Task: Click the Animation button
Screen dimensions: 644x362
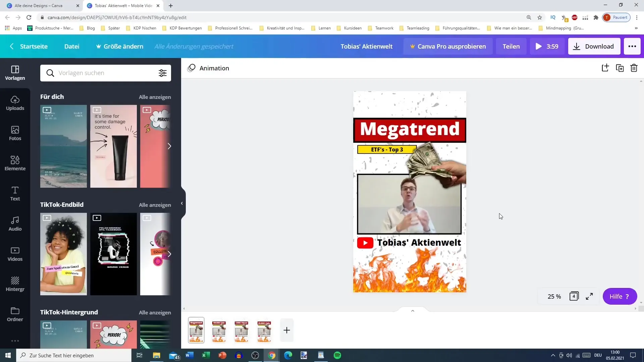Action: pyautogui.click(x=208, y=68)
